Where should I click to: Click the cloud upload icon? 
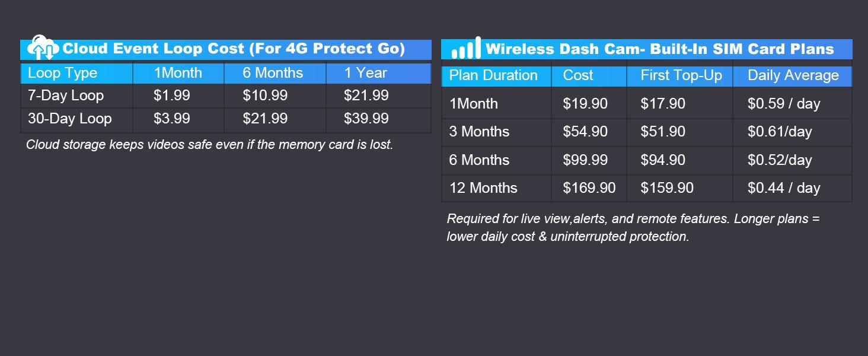pyautogui.click(x=43, y=47)
